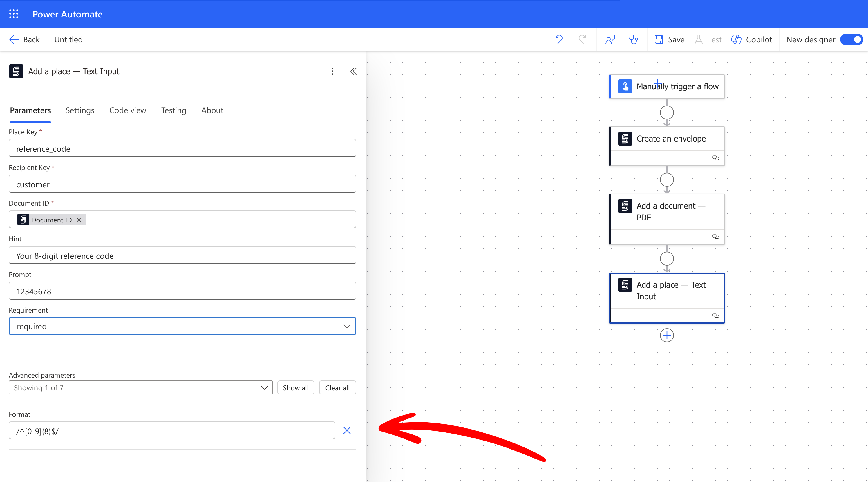The image size is (868, 482).
Task: Remove the Document ID token
Action: [x=79, y=220]
